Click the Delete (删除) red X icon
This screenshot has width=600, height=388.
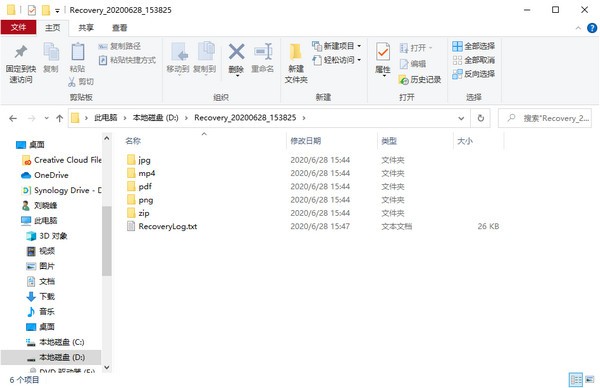pos(236,52)
